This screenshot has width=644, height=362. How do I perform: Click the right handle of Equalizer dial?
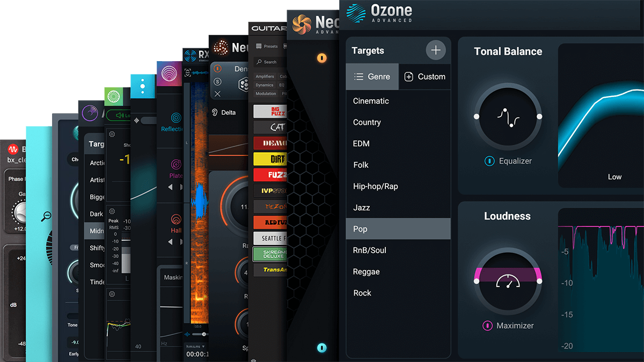pyautogui.click(x=539, y=116)
